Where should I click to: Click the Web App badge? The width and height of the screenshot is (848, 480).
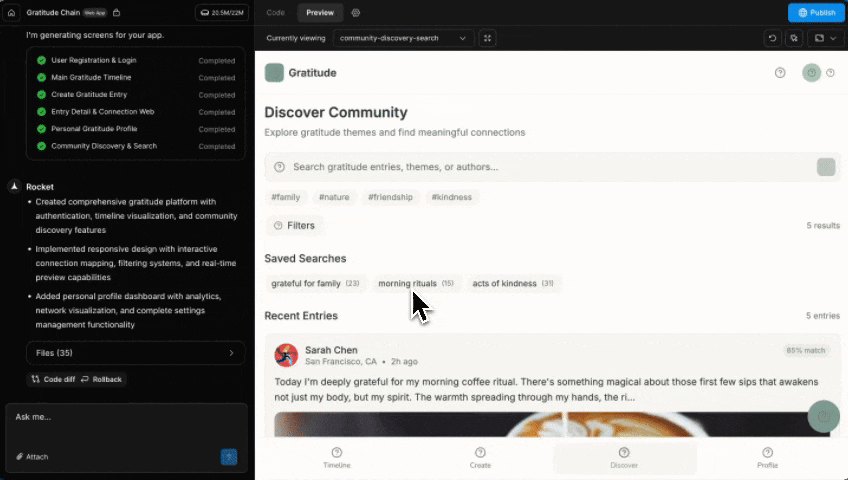(x=95, y=12)
